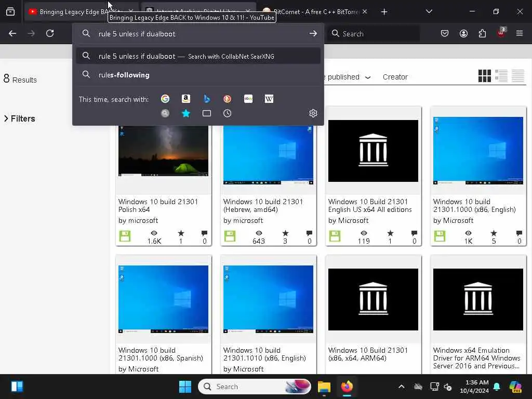This screenshot has width=532, height=399.
Task: Expand the Filters section
Action: [x=20, y=118]
